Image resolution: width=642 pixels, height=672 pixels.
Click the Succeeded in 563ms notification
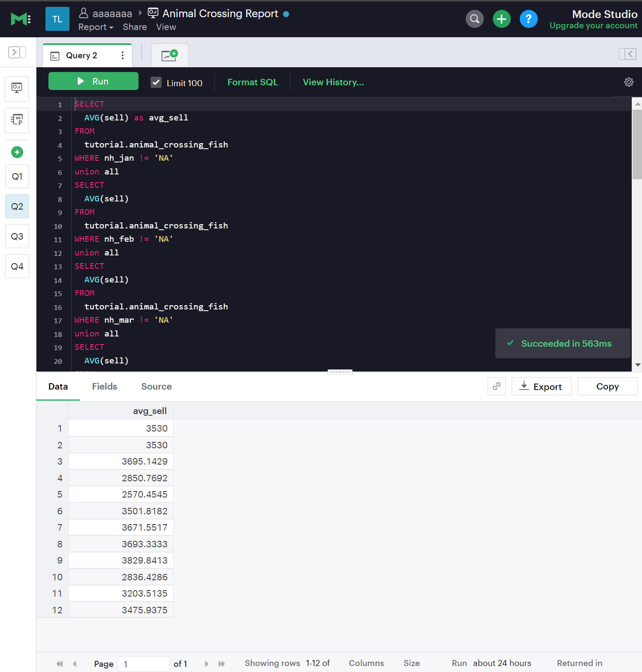[563, 343]
